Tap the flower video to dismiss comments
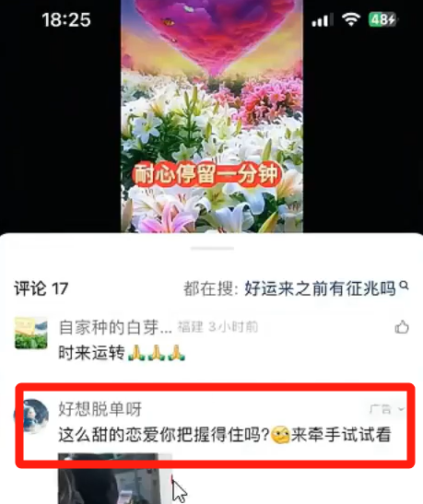This screenshot has width=423, height=504. point(212,116)
